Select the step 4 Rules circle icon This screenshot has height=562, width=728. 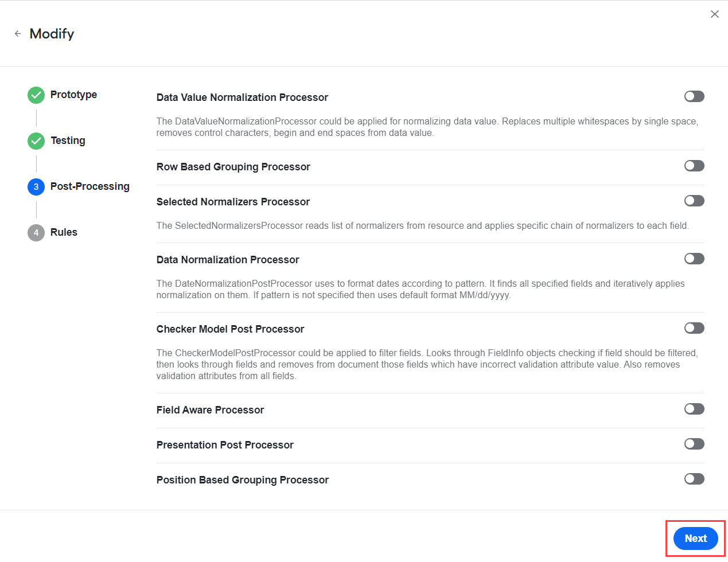[x=36, y=233]
